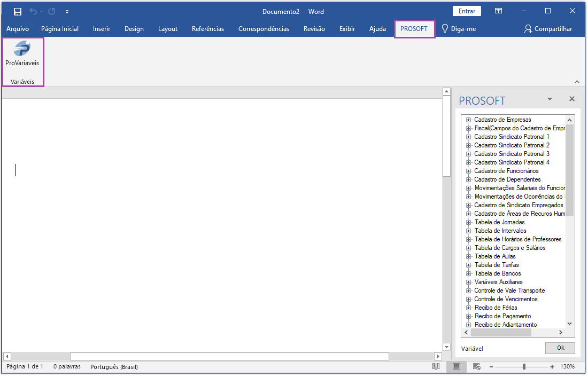Expand Cadastro Sindicato Patronal 2
This screenshot has width=588, height=377.
click(468, 145)
